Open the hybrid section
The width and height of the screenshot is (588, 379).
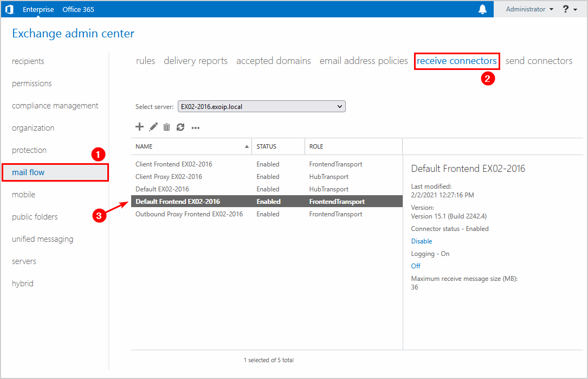(23, 284)
